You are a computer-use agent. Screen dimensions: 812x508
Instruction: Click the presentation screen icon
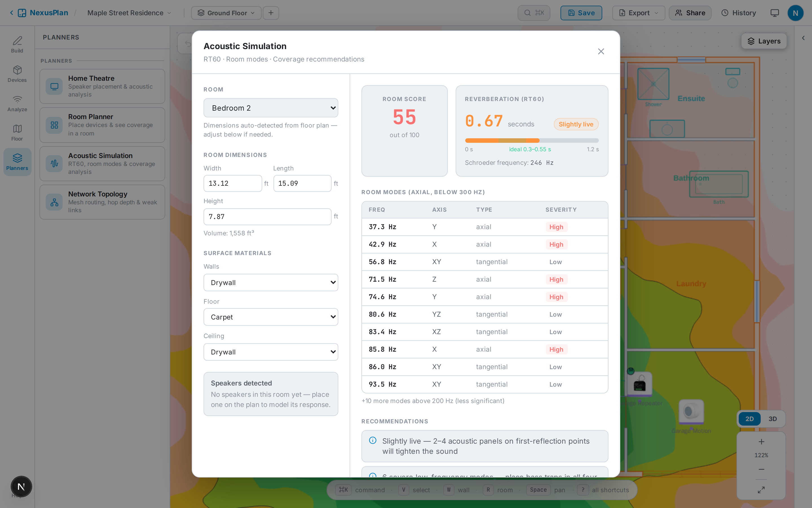(775, 13)
